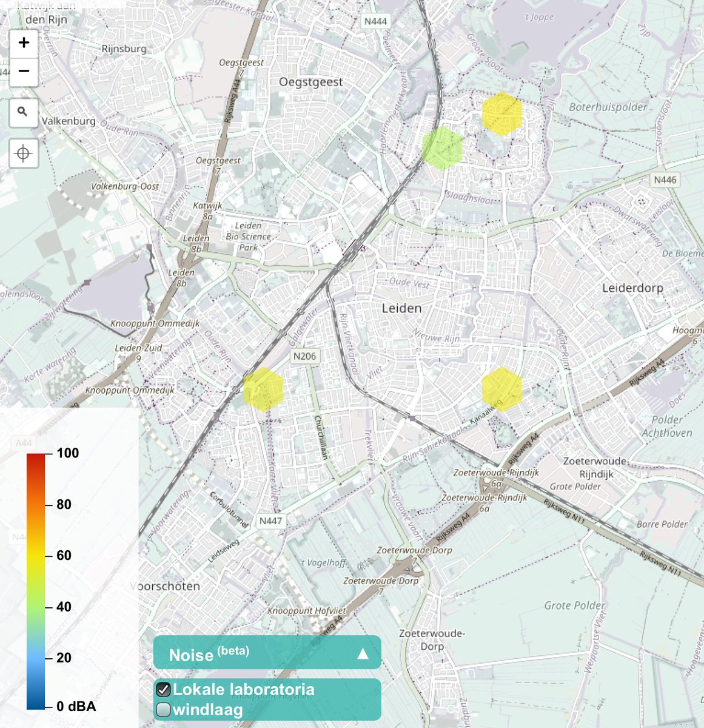
Task: Click the Nieuwe Rijn label
Action: [x=437, y=335]
